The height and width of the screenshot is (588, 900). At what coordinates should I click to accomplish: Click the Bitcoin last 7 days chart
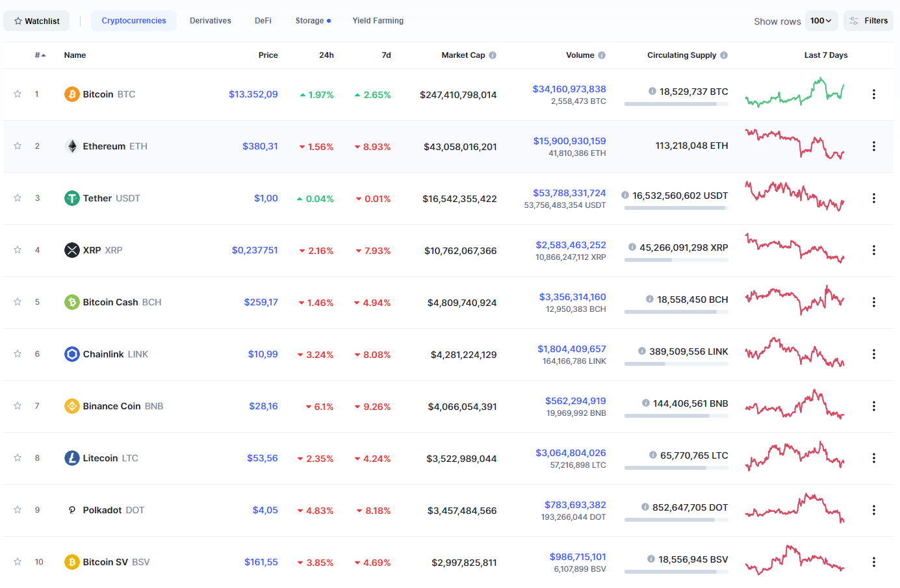795,93
